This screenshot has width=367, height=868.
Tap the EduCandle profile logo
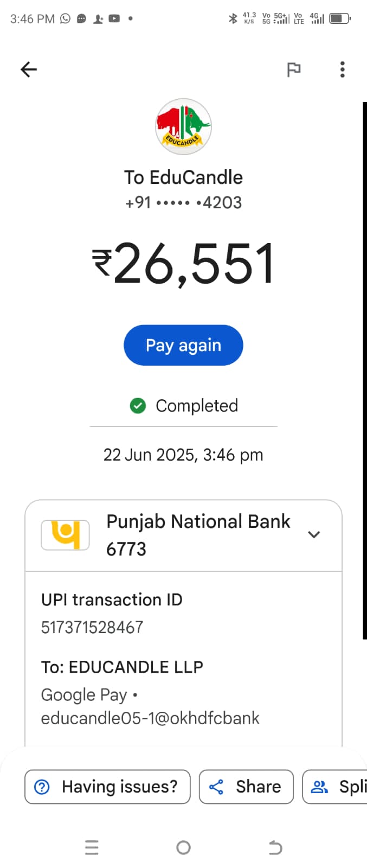tap(183, 127)
